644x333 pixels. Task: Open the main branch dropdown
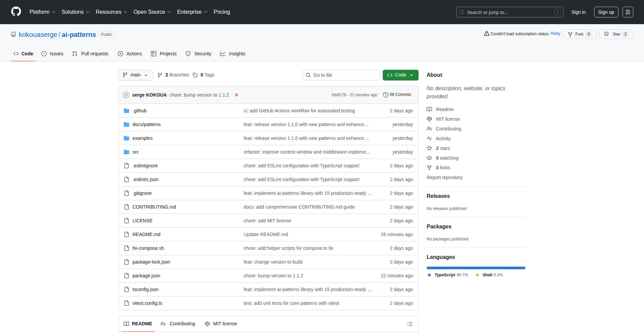pos(135,75)
